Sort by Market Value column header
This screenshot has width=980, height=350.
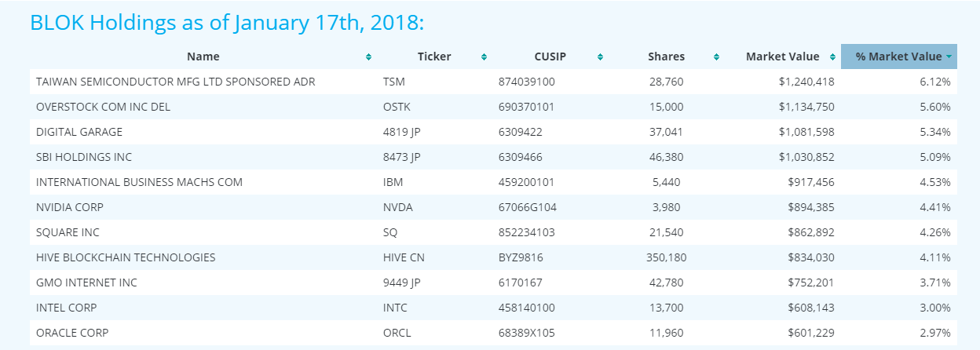coord(781,57)
